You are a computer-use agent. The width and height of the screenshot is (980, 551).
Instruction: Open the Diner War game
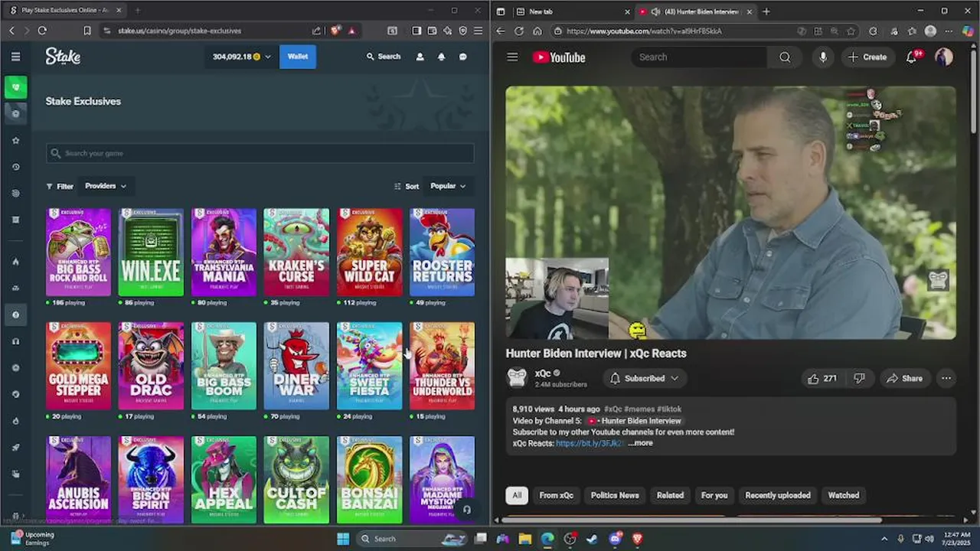pyautogui.click(x=296, y=366)
